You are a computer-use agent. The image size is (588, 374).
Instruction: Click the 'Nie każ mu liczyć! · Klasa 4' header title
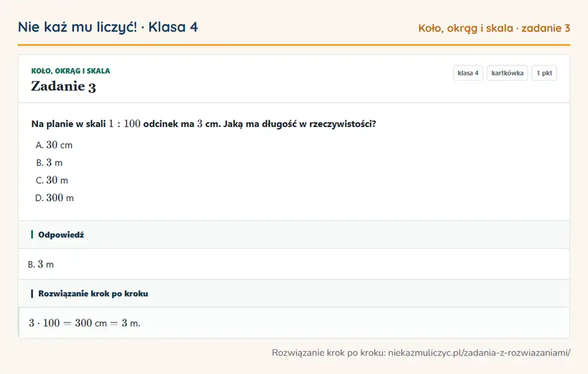coord(108,27)
